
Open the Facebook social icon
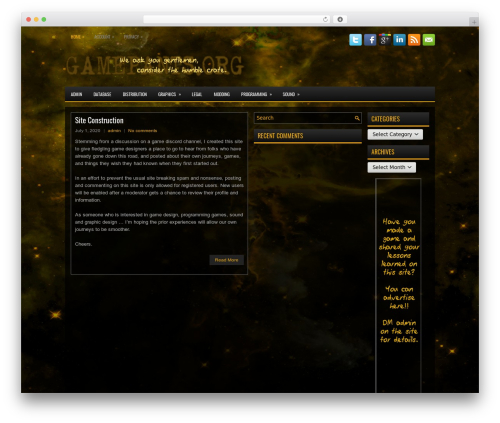370,40
